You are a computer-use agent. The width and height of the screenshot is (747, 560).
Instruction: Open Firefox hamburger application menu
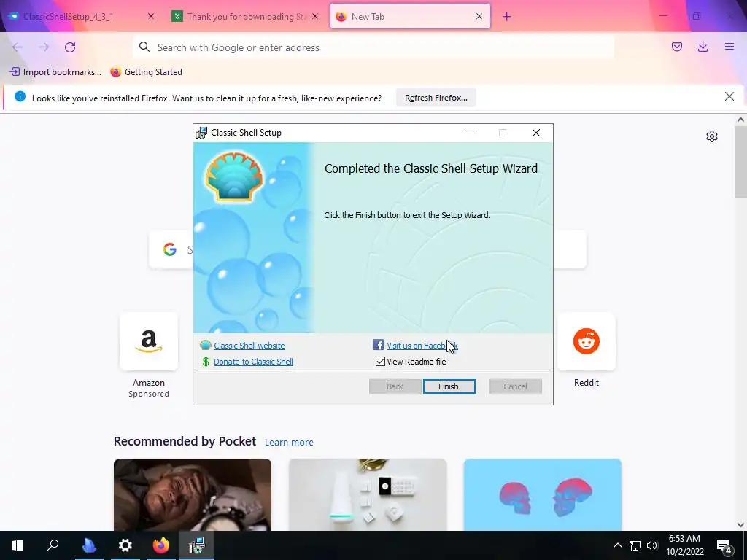click(729, 47)
